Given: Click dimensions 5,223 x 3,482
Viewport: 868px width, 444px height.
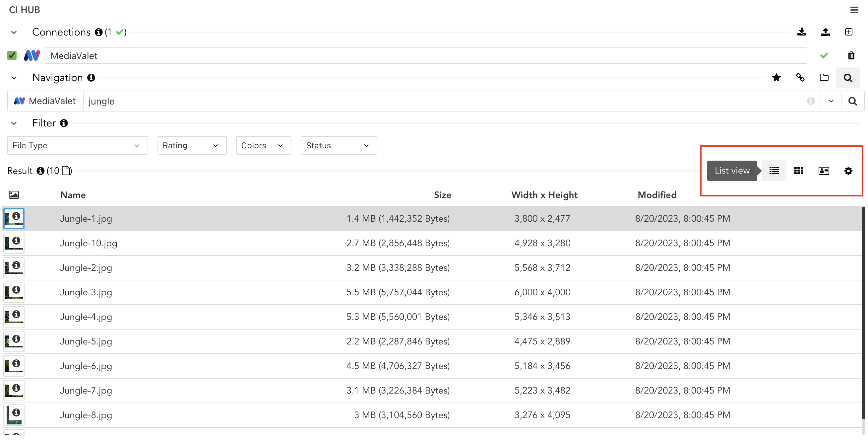Looking at the screenshot, I should click(542, 390).
